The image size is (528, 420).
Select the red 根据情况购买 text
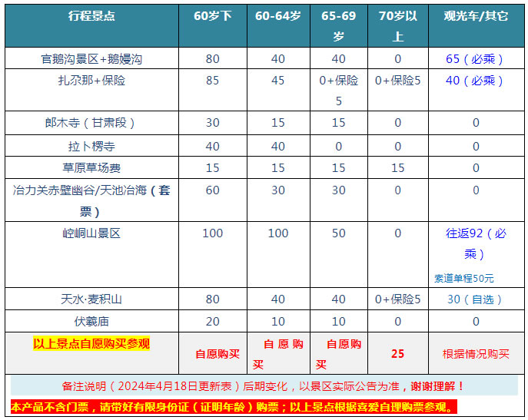pos(475,354)
